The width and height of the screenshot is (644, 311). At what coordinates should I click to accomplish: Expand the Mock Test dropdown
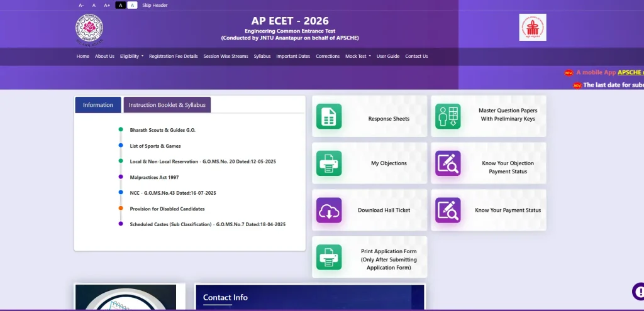tap(358, 56)
